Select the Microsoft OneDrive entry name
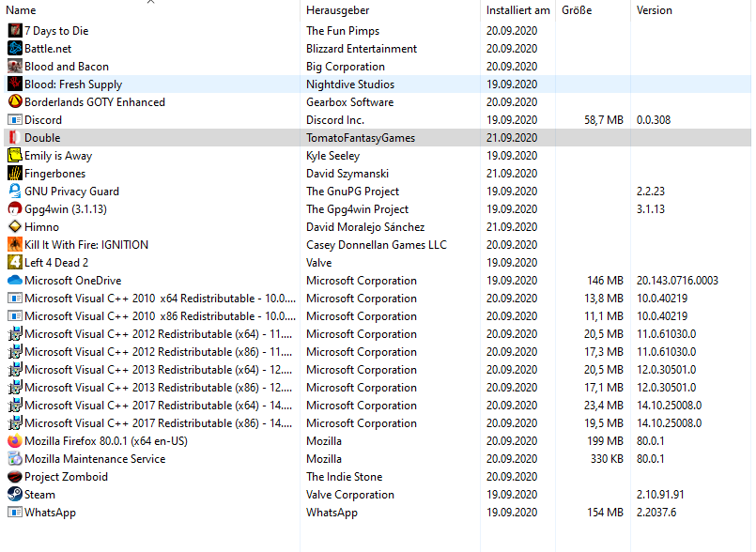 pyautogui.click(x=73, y=281)
